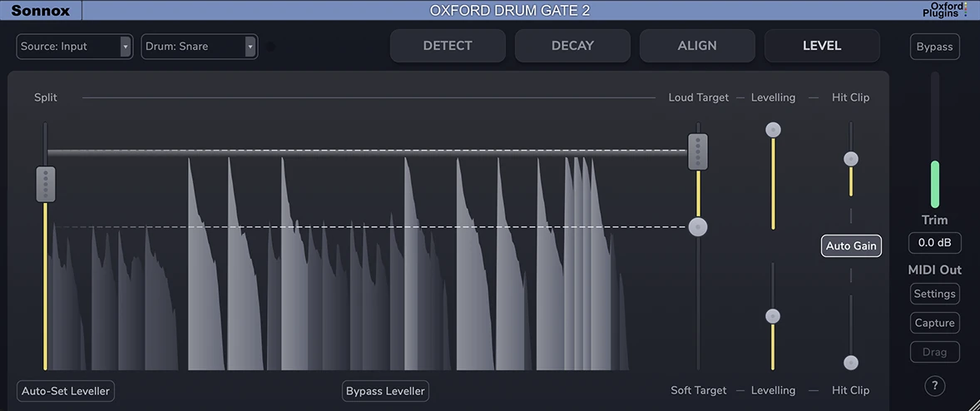This screenshot has width=980, height=411.
Task: Click the window resize grip corner icon
Action: pyautogui.click(x=973, y=404)
